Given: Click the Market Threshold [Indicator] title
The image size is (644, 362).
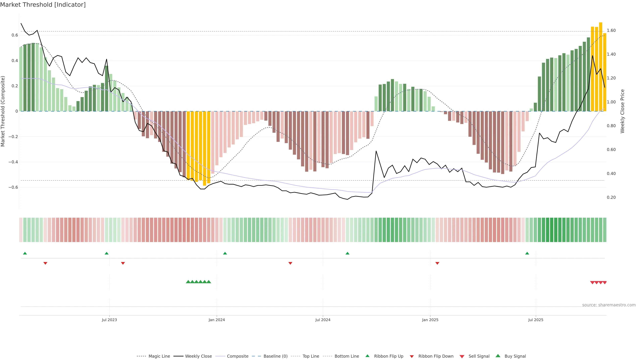Looking at the screenshot, I should (x=43, y=5).
